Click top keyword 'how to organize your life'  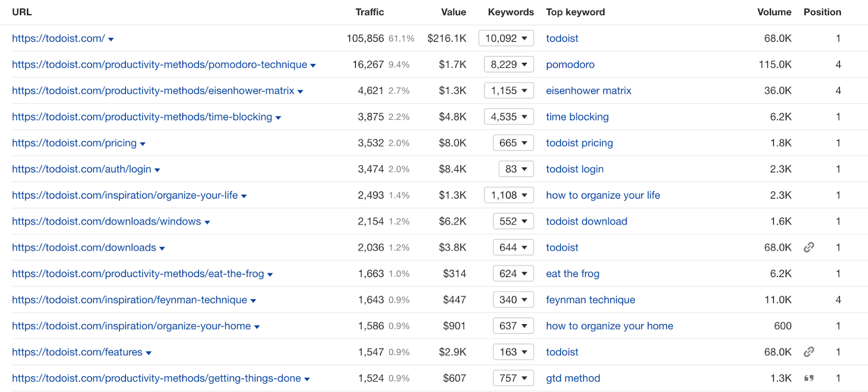click(x=603, y=195)
